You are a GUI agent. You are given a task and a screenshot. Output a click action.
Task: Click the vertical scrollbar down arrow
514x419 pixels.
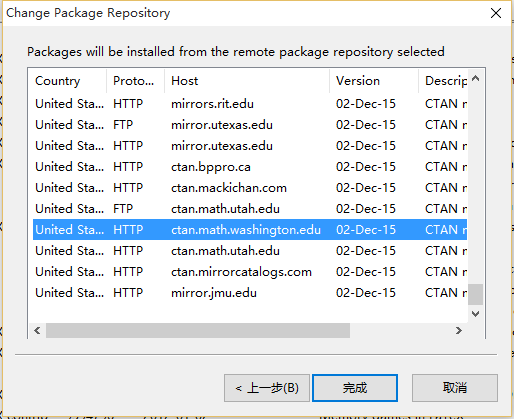click(476, 314)
